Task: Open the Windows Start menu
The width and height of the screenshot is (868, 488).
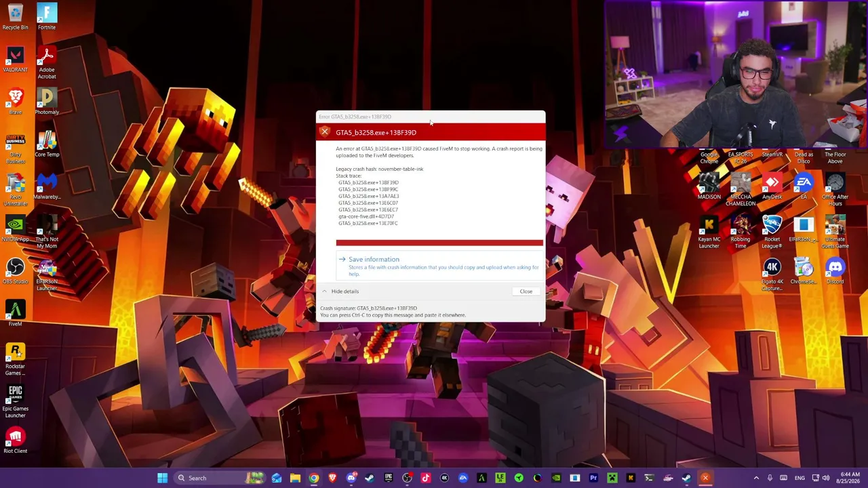Action: tap(162, 478)
